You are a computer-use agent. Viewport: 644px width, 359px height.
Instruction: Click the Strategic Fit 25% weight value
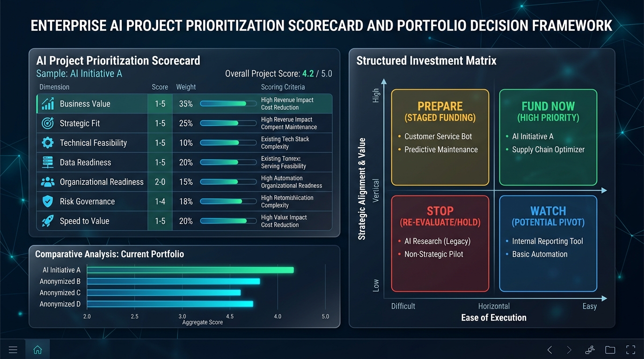[186, 123]
